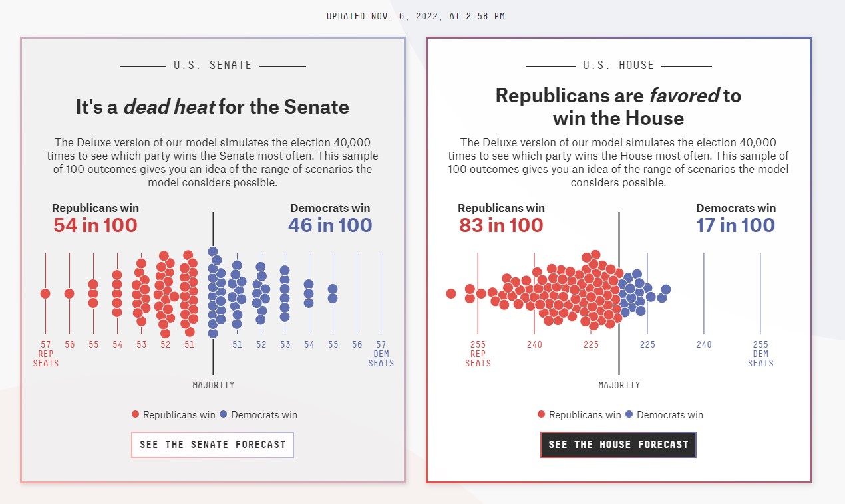Click the blue "46 in 100" Senate odds
This screenshot has height=504, width=845.
[330, 225]
